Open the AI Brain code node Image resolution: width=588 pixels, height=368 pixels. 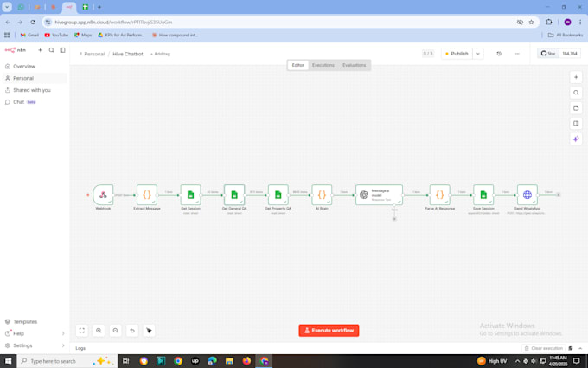(x=322, y=195)
